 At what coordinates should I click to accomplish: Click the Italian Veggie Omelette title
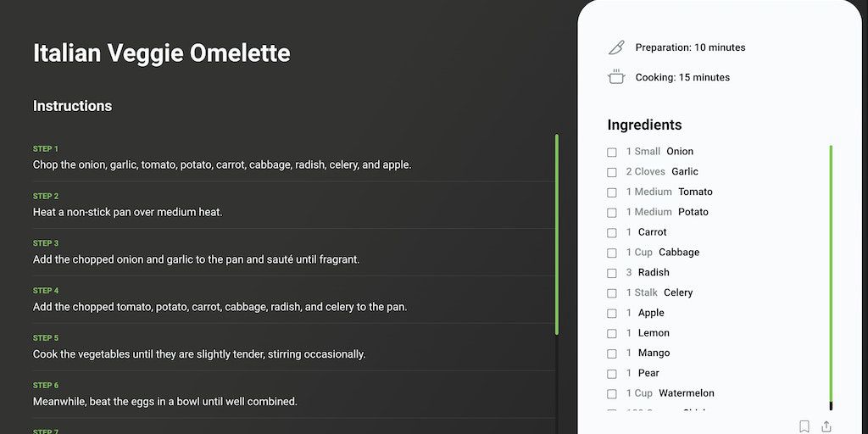pyautogui.click(x=161, y=53)
